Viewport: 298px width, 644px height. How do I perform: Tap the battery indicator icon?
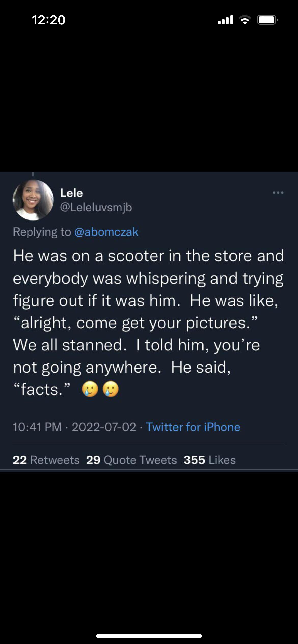(x=267, y=20)
